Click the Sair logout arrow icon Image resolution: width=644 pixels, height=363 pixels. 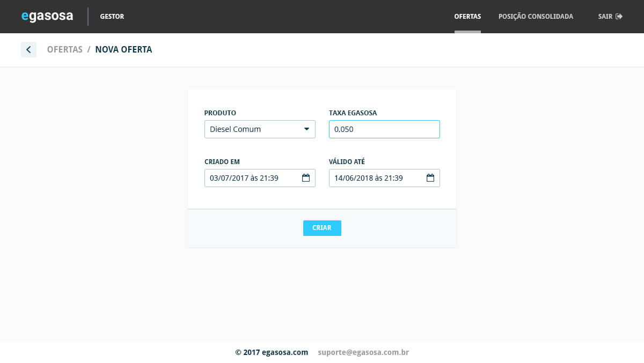(x=619, y=17)
